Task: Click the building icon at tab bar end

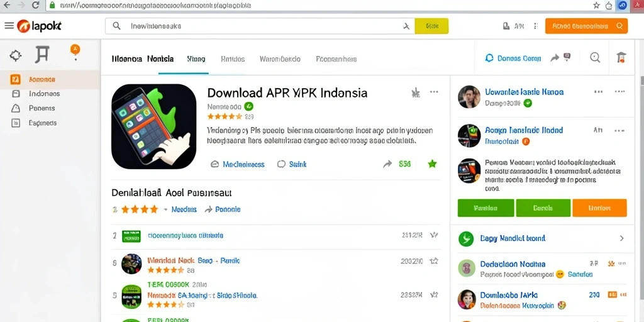Action: tap(621, 57)
